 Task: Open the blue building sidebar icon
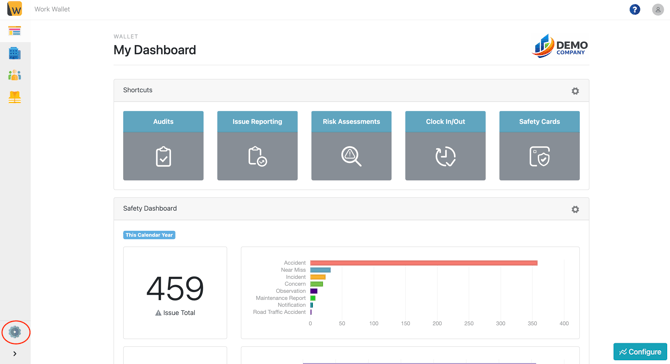pos(15,53)
